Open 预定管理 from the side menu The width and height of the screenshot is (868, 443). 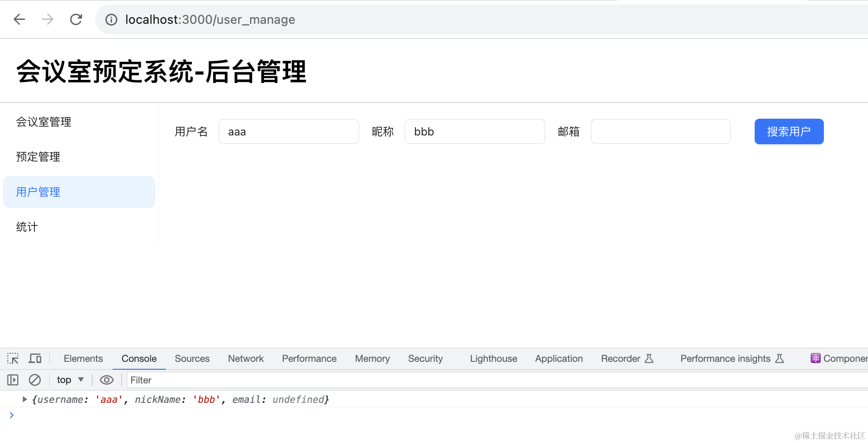[38, 157]
